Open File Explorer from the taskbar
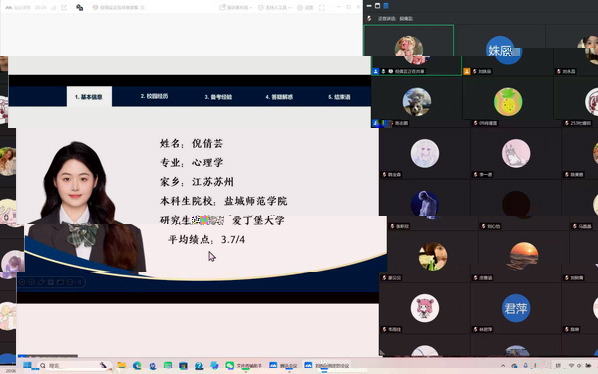The width and height of the screenshot is (598, 374). [122, 366]
